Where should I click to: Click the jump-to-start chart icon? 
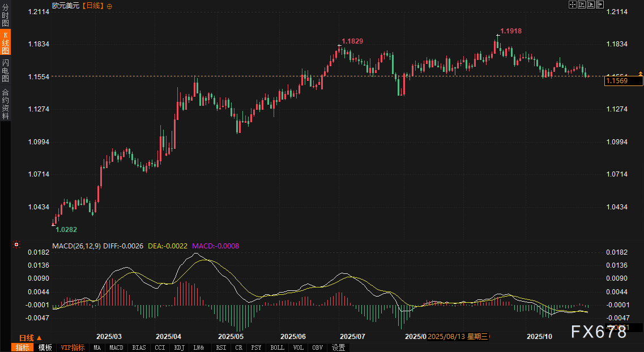582,5
